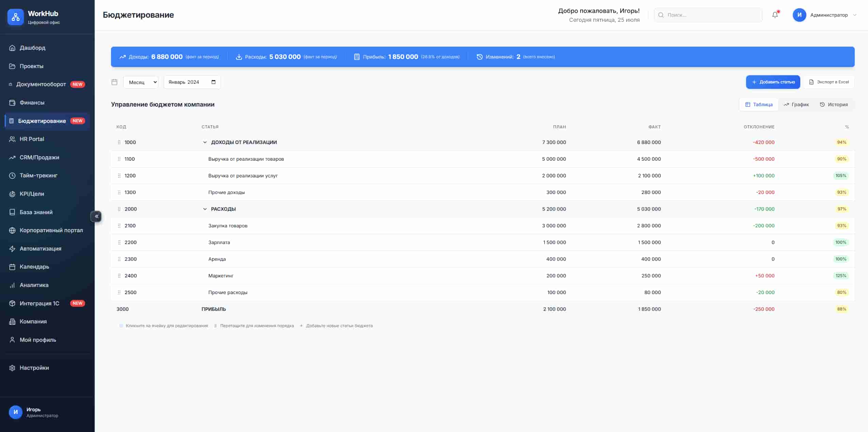Grab drag handle of row 1100
The image size is (868, 432).
click(119, 159)
